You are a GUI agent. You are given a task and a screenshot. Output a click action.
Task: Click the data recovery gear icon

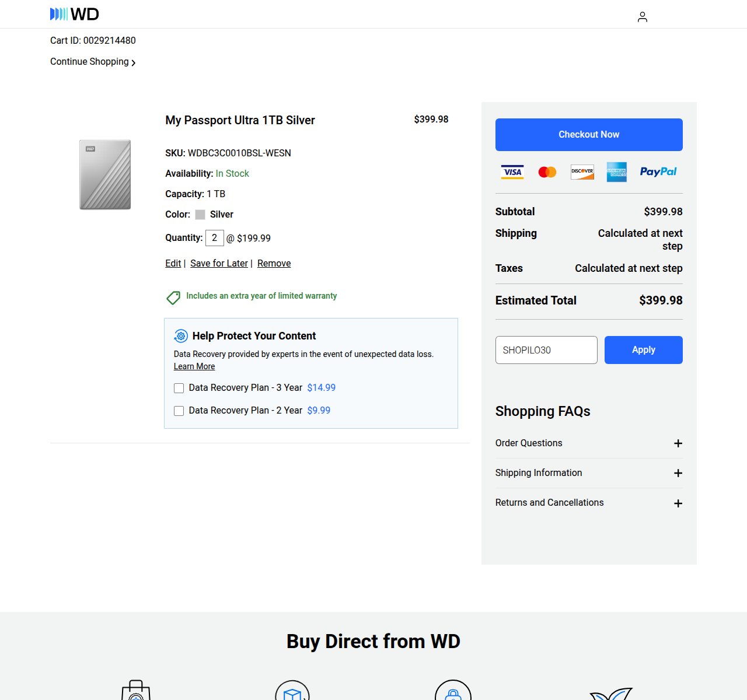click(x=181, y=336)
